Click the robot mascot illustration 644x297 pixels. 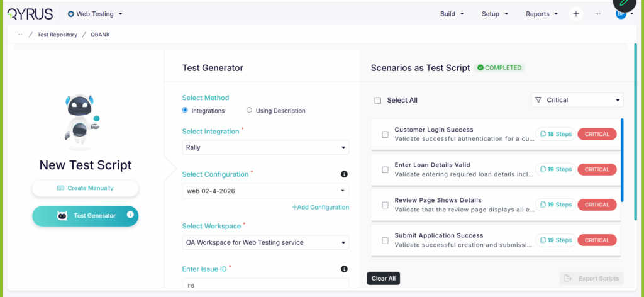coord(81,122)
